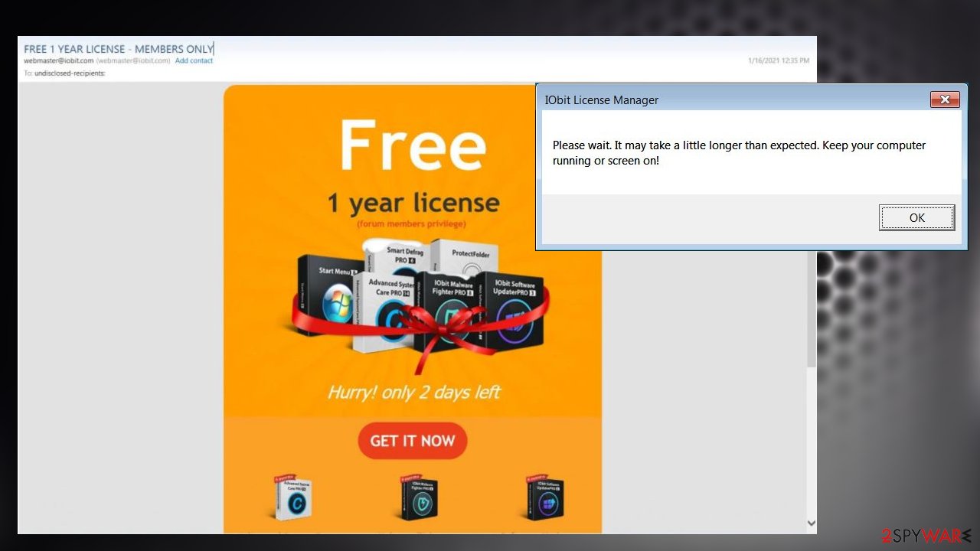The height and width of the screenshot is (551, 980).
Task: Select the Advanced SystemCare thumbnail below the GET IT NOW button
Action: click(x=293, y=498)
